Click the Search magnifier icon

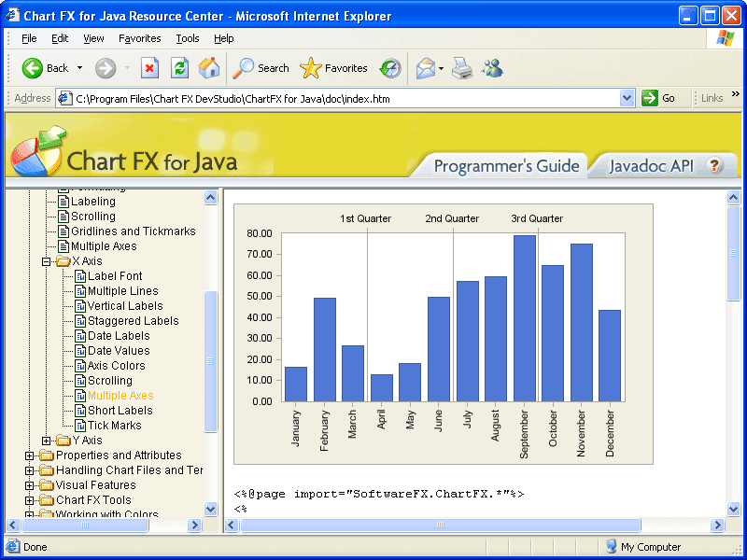(243, 68)
